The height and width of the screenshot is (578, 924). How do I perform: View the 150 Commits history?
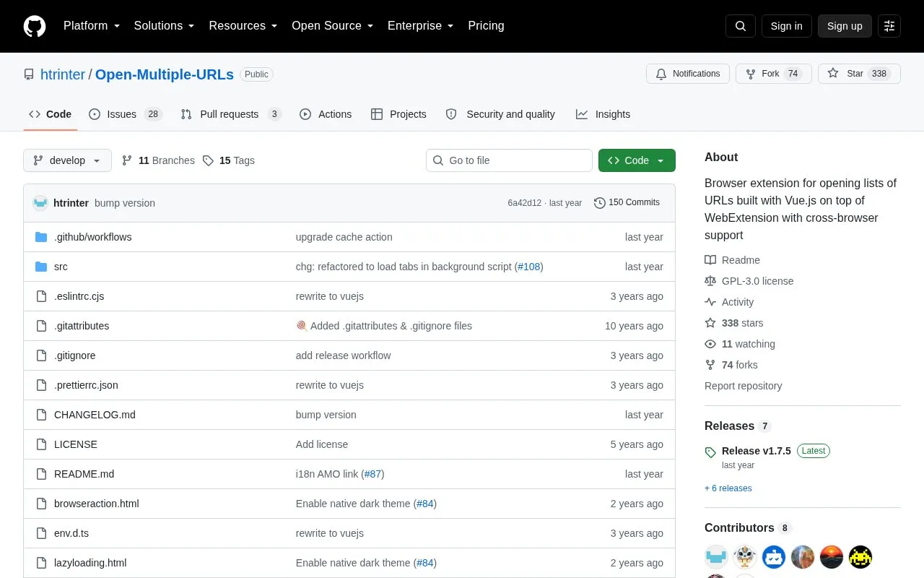tap(627, 202)
